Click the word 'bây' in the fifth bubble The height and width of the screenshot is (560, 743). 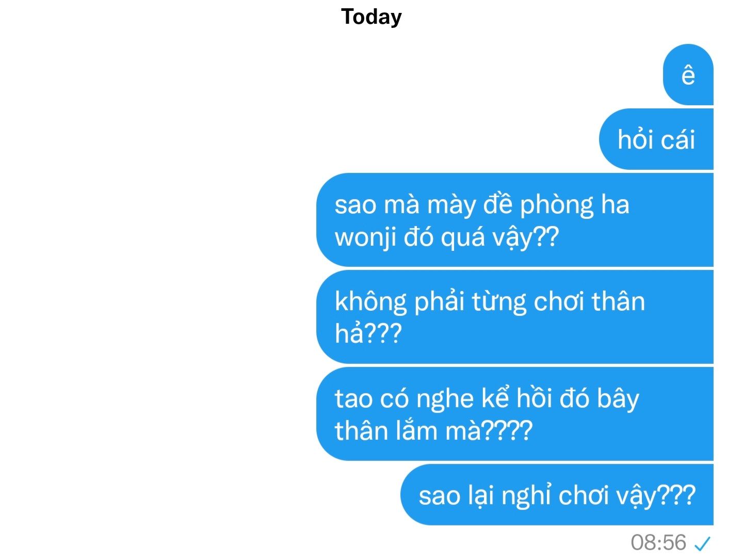pyautogui.click(x=618, y=399)
